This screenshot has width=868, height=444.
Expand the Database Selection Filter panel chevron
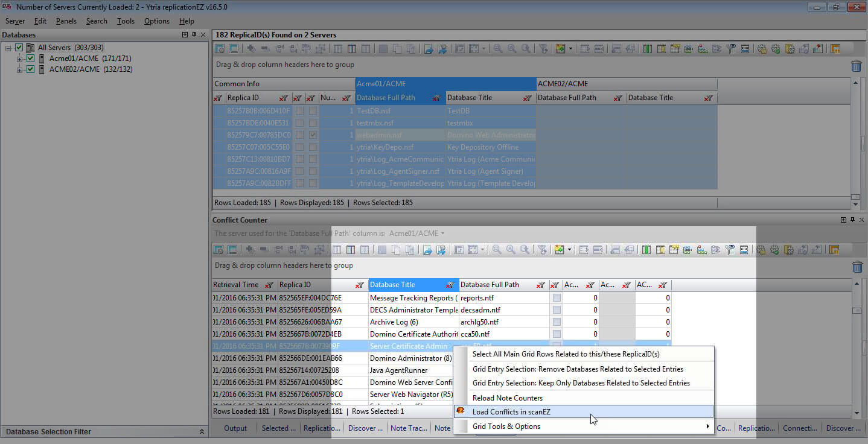pyautogui.click(x=202, y=431)
